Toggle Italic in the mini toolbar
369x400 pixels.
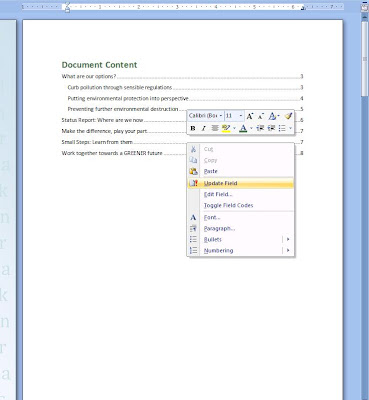click(x=204, y=128)
